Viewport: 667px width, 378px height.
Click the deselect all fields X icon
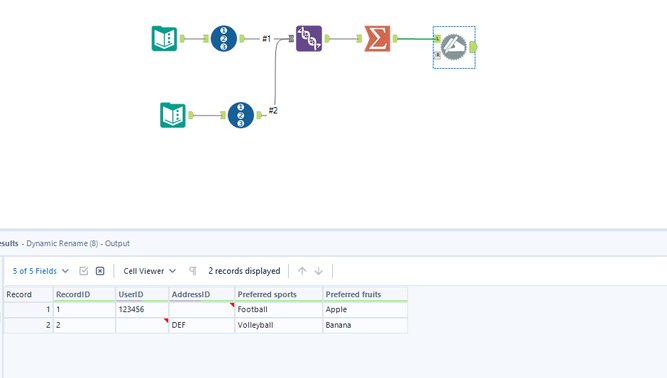point(100,271)
